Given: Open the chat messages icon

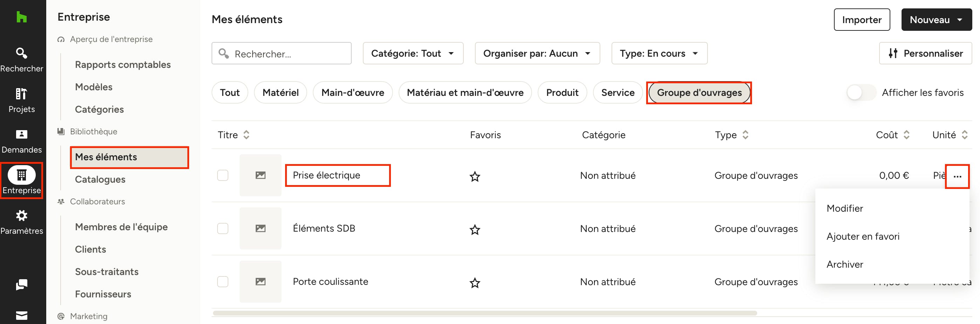Looking at the screenshot, I should pyautogui.click(x=22, y=284).
